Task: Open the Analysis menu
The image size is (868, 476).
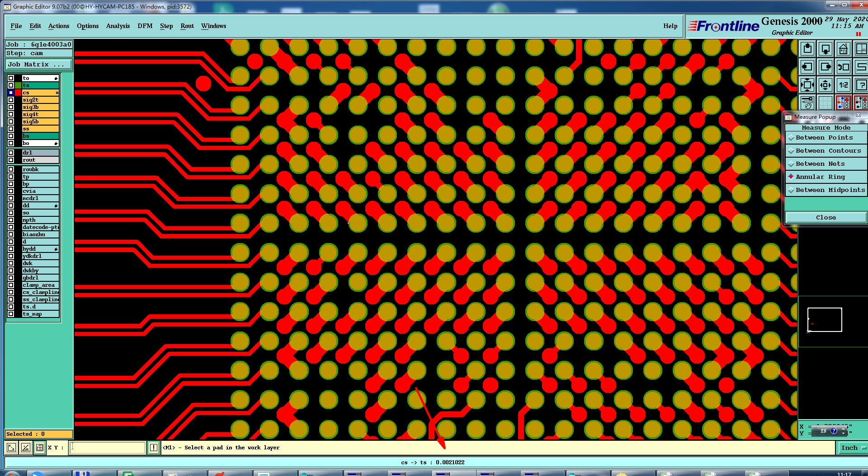Action: [118, 26]
